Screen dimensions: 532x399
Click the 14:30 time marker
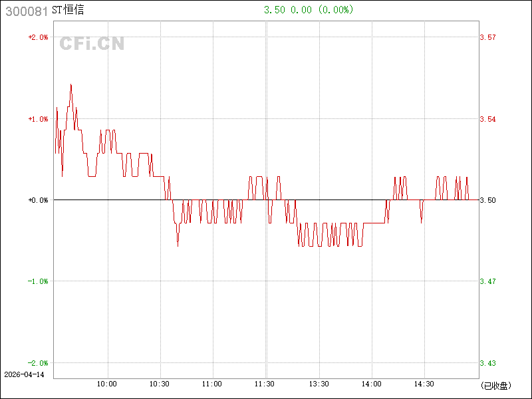tap(424, 384)
